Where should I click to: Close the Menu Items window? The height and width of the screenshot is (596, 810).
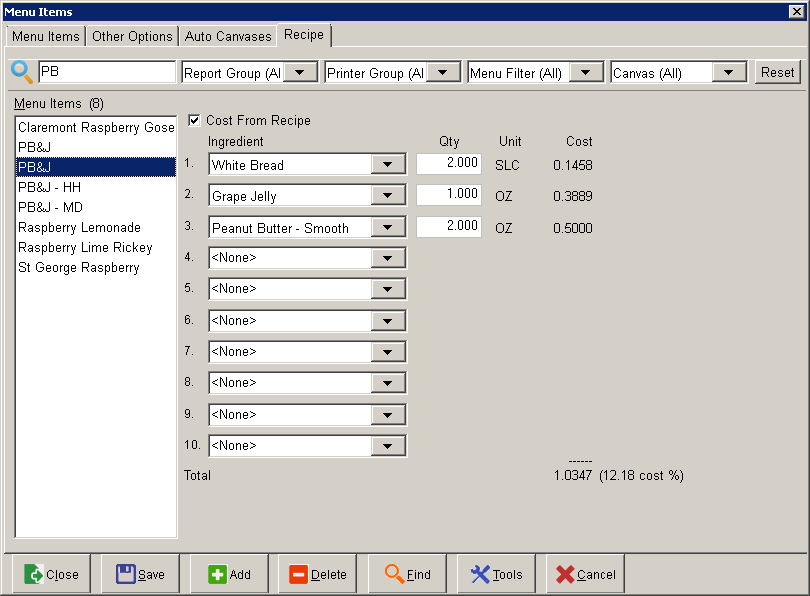(796, 11)
